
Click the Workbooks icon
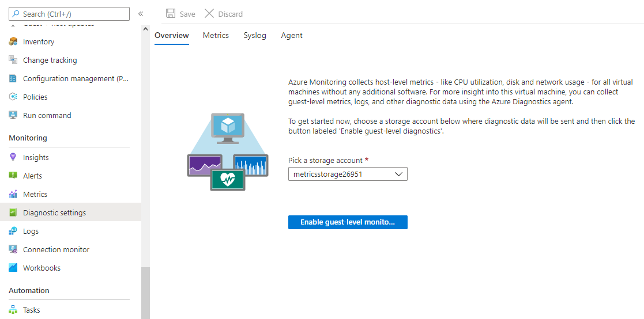click(x=13, y=268)
